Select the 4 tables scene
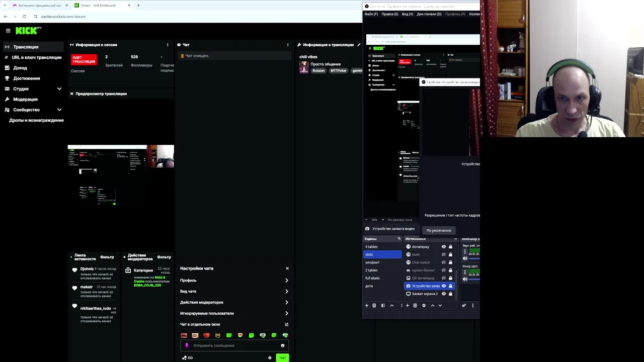Viewport: 644px width, 362px height. 382,247
